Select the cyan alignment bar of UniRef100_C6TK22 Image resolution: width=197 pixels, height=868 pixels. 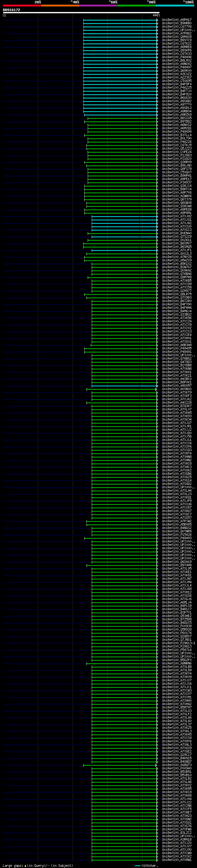[121, 44]
